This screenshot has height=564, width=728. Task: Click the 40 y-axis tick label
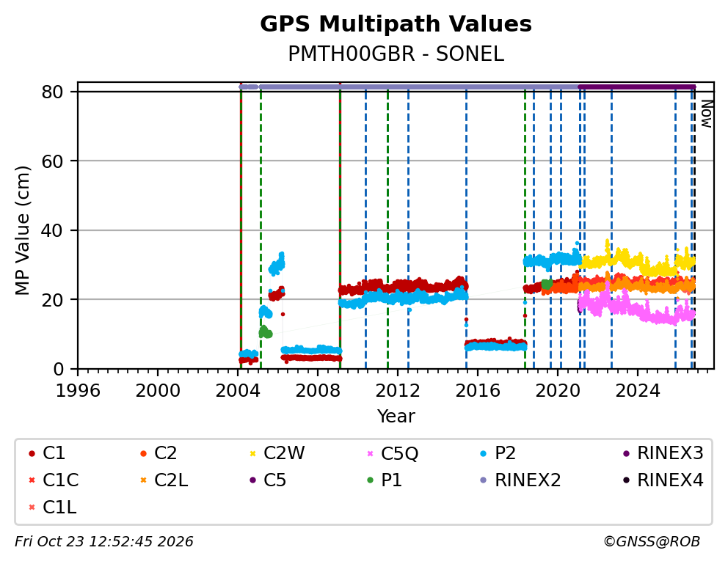52,230
